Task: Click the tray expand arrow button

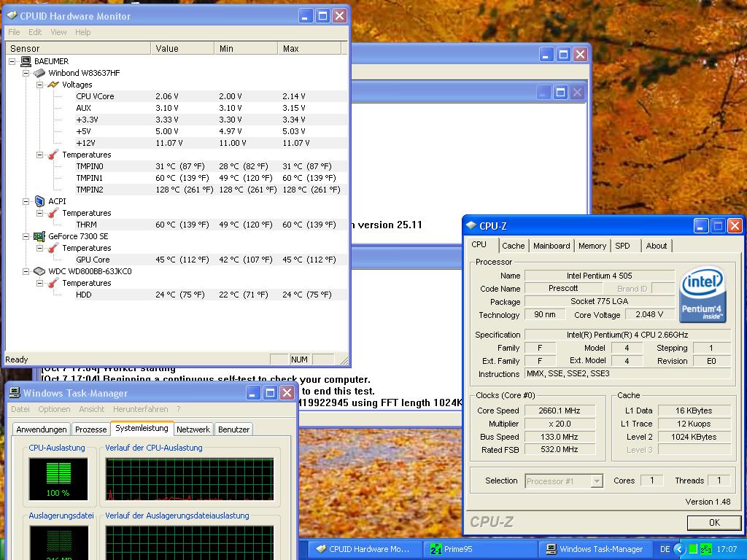Action: (x=680, y=549)
